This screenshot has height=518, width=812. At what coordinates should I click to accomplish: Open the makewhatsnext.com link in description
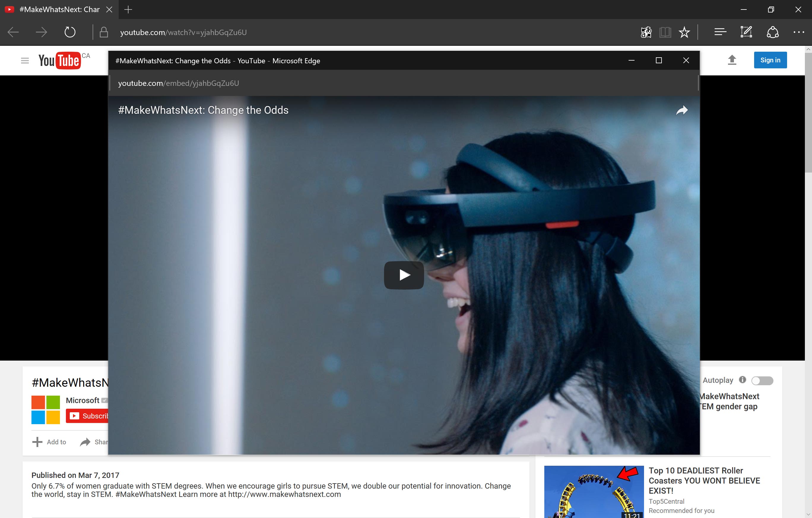tap(285, 494)
